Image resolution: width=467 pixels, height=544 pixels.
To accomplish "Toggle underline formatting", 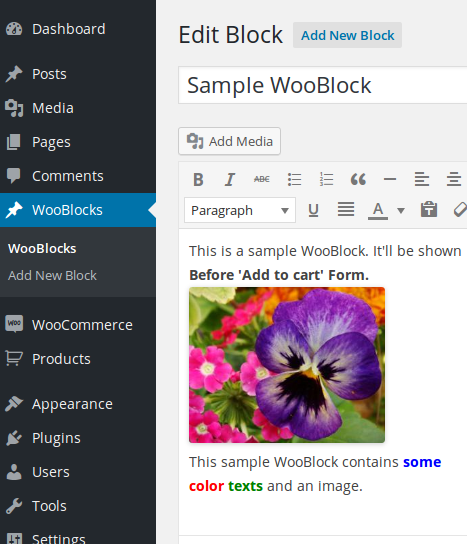I will click(313, 210).
